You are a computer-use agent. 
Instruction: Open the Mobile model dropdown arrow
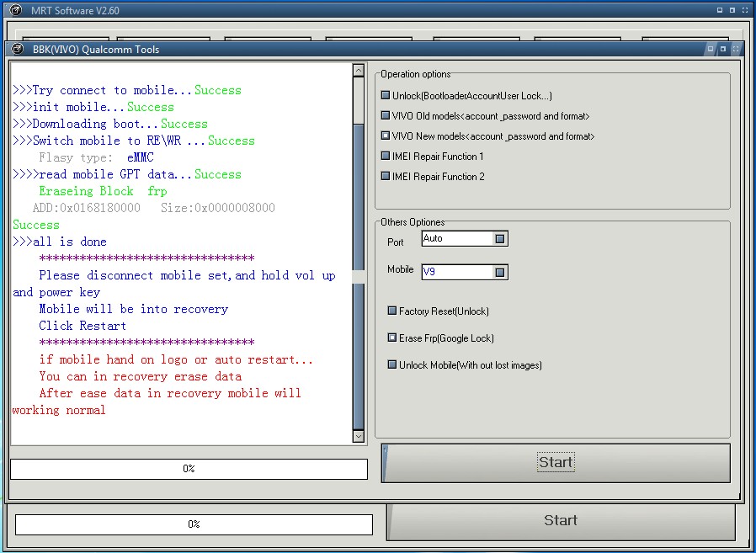click(500, 273)
